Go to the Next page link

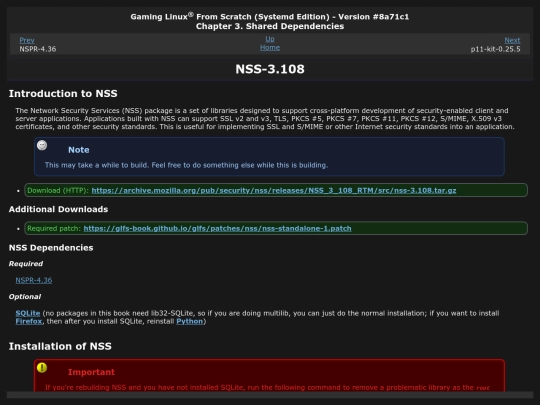pyautogui.click(x=512, y=40)
